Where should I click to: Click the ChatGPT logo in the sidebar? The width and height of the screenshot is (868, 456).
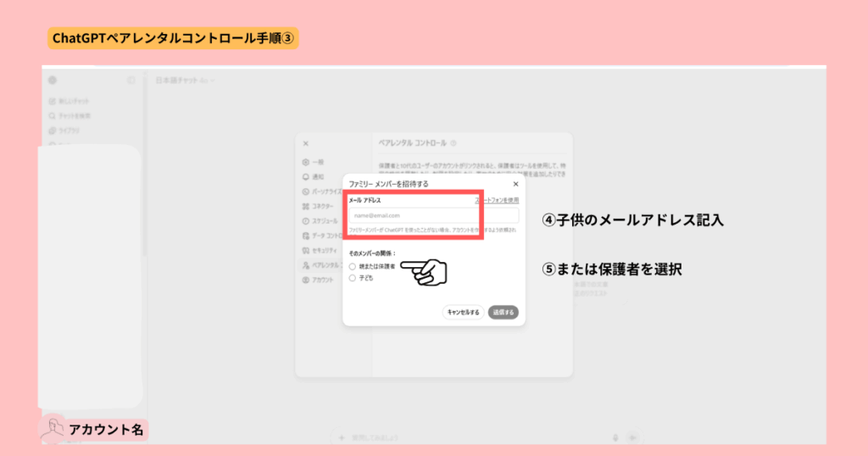click(x=53, y=81)
